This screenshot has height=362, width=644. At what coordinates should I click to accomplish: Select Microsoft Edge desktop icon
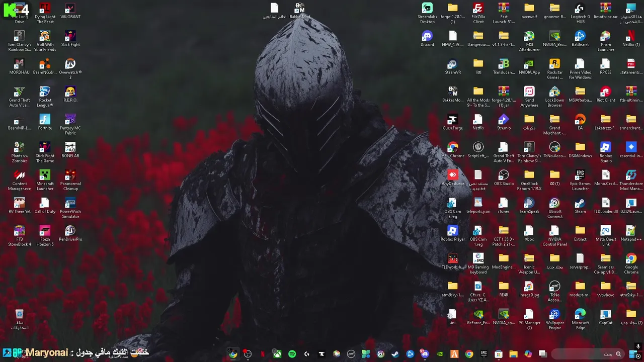coord(580,319)
